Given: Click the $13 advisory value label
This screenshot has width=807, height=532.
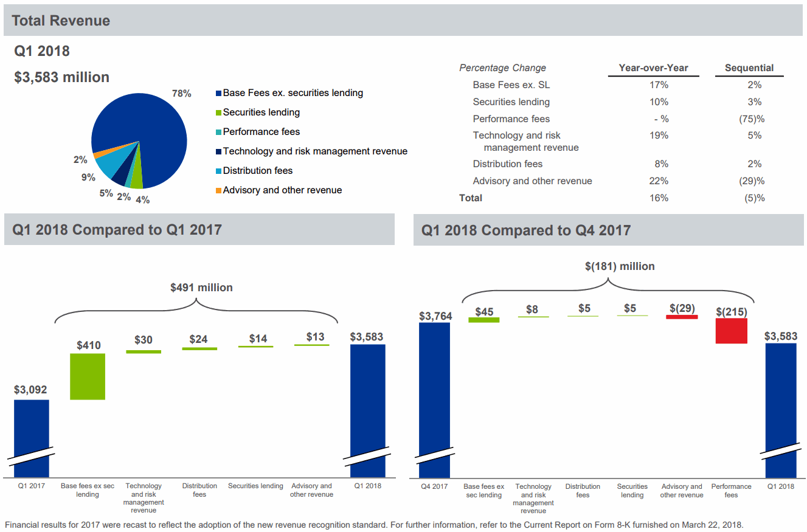Looking at the screenshot, I should tap(315, 337).
